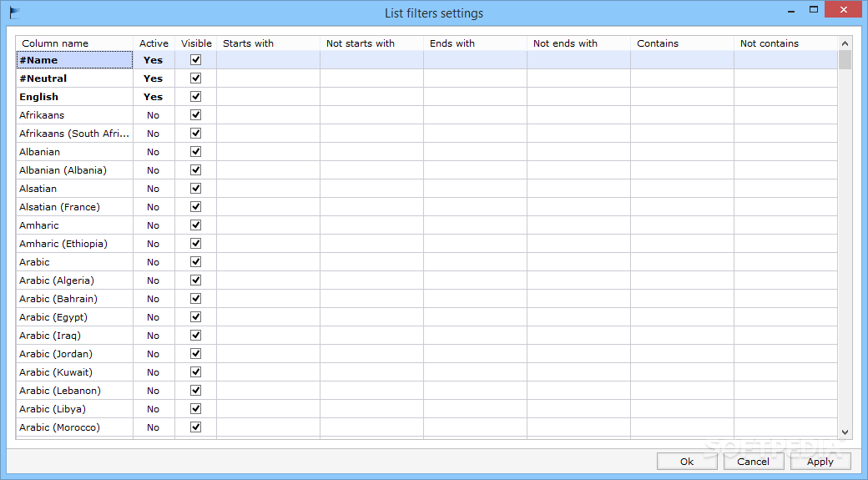Viewport: 868px width, 480px height.
Task: Click the Not starts with header
Action: [x=372, y=43]
